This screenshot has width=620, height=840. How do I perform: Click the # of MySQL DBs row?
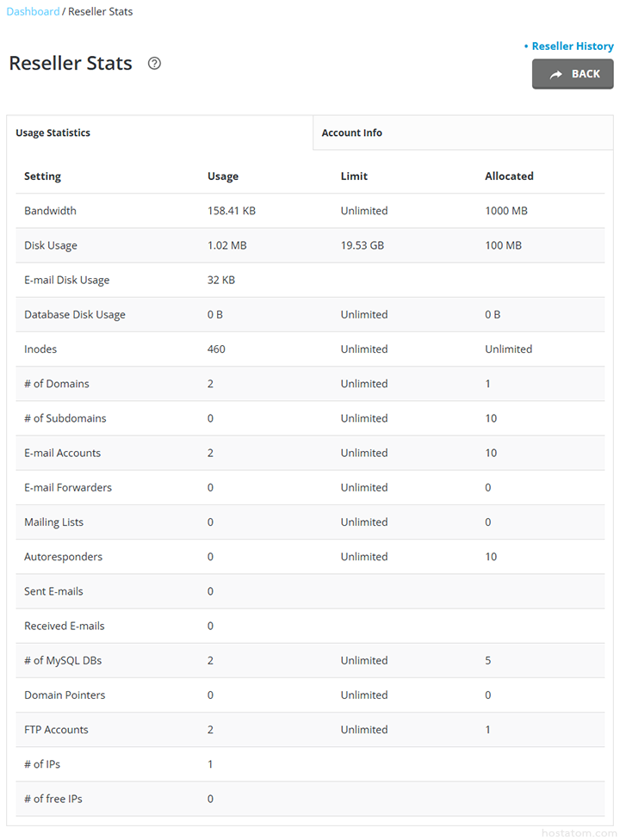pyautogui.click(x=63, y=661)
